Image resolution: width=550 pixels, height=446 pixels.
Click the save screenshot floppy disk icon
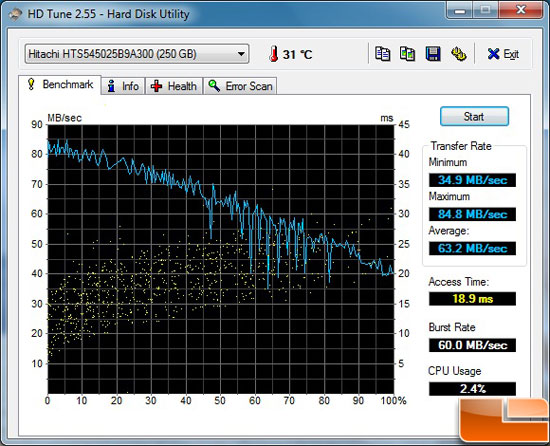click(433, 54)
